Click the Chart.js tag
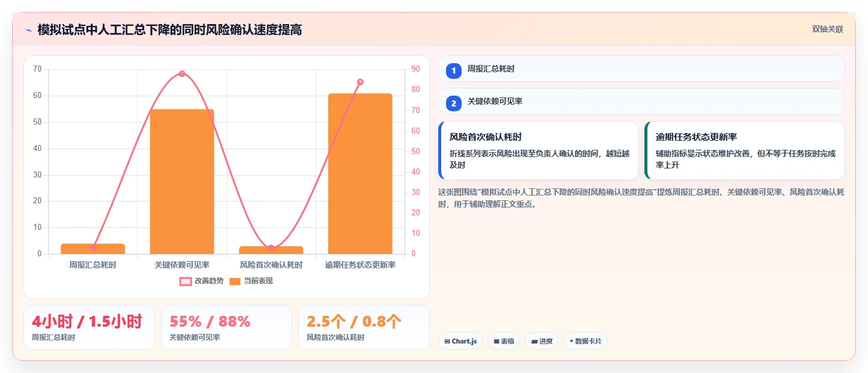868x373 pixels. tap(460, 341)
